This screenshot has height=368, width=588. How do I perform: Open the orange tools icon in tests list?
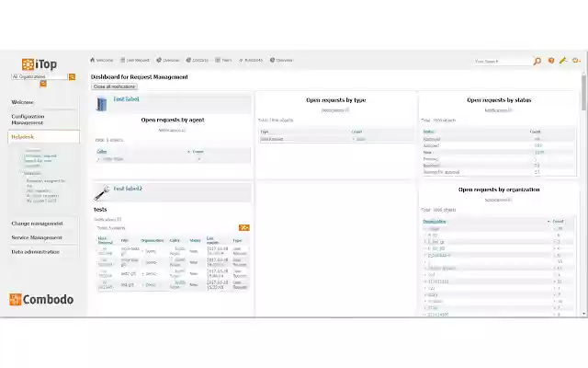pos(244,227)
